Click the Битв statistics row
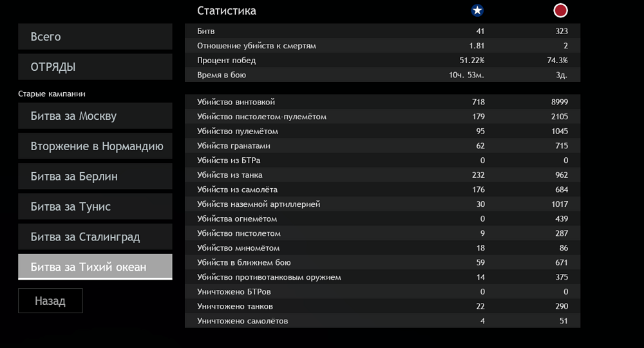644x348 pixels. point(382,31)
